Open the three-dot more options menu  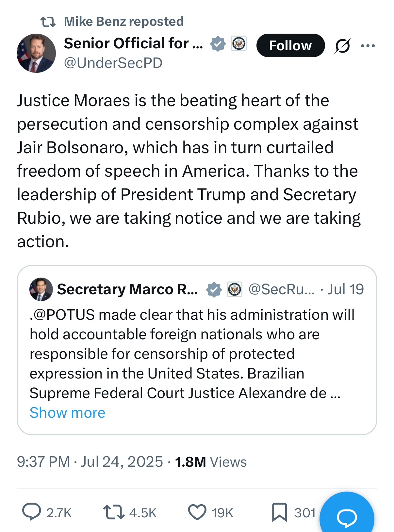368,46
